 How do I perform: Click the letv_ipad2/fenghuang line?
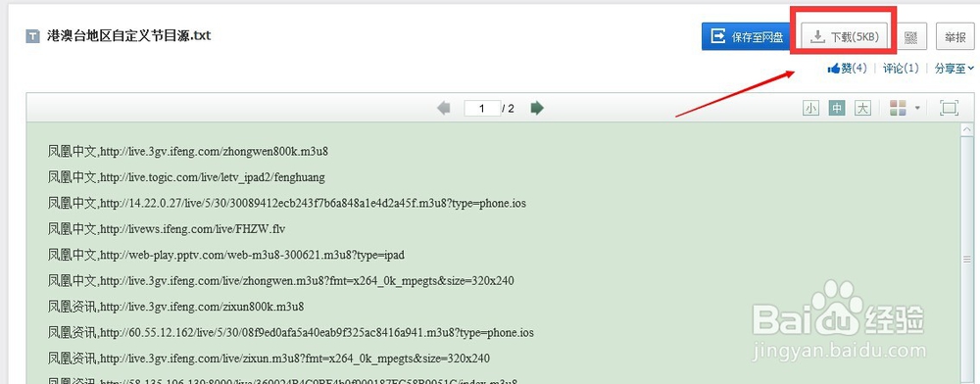[x=186, y=177]
